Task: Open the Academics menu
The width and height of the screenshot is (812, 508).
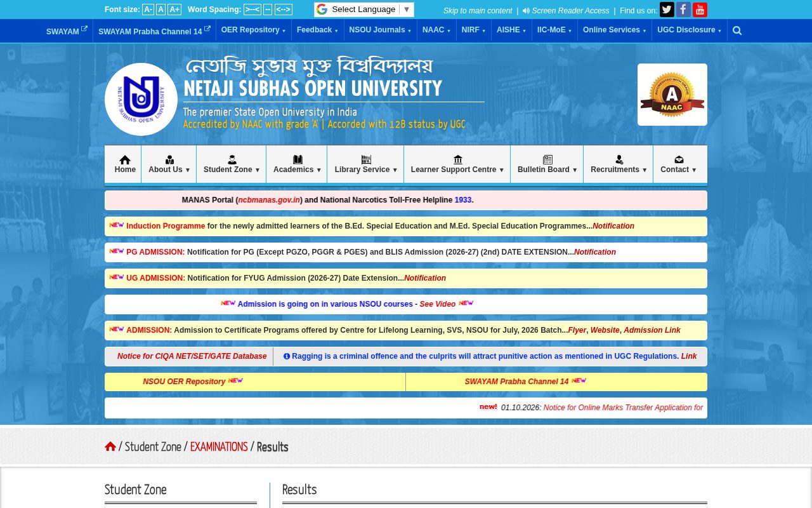Action: point(297,164)
